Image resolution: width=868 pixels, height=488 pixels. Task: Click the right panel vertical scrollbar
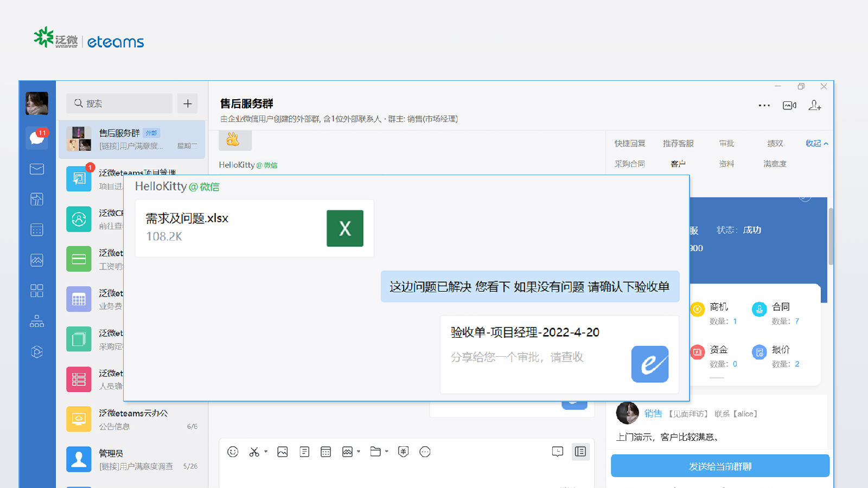pos(831,236)
